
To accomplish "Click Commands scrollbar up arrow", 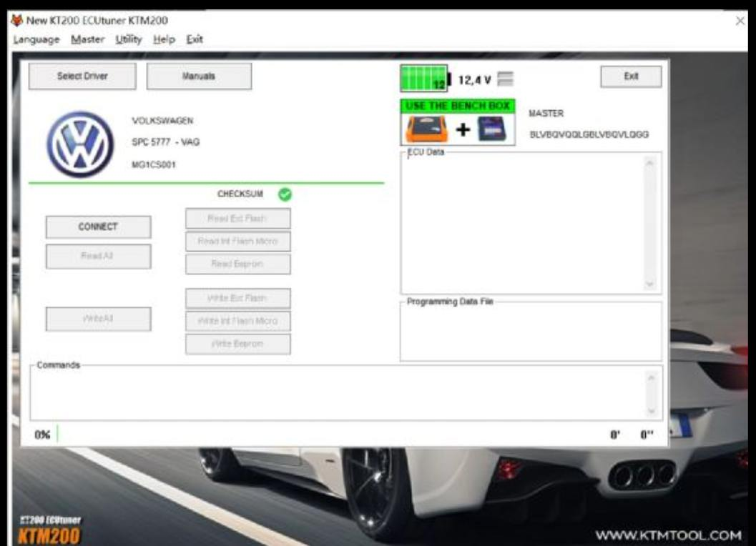I will coord(652,377).
